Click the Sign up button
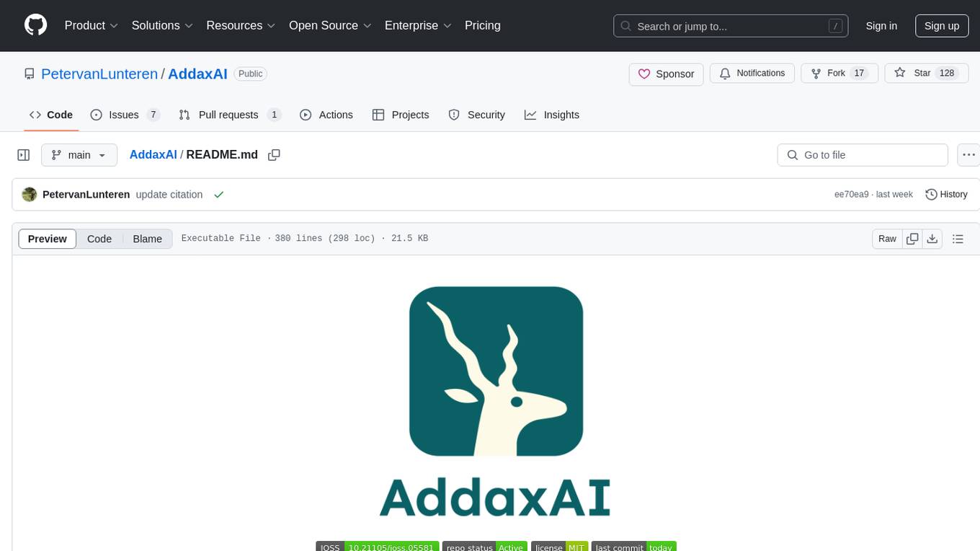The image size is (980, 551). [x=942, y=26]
